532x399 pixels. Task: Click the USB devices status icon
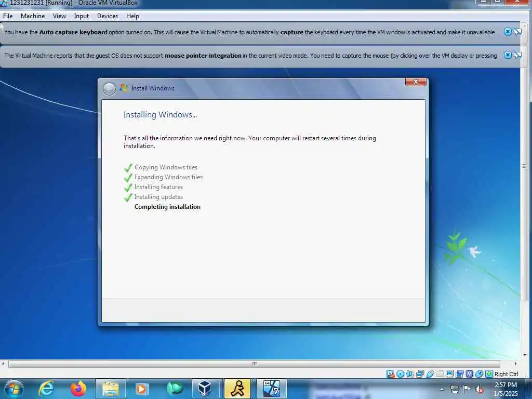coord(430,374)
